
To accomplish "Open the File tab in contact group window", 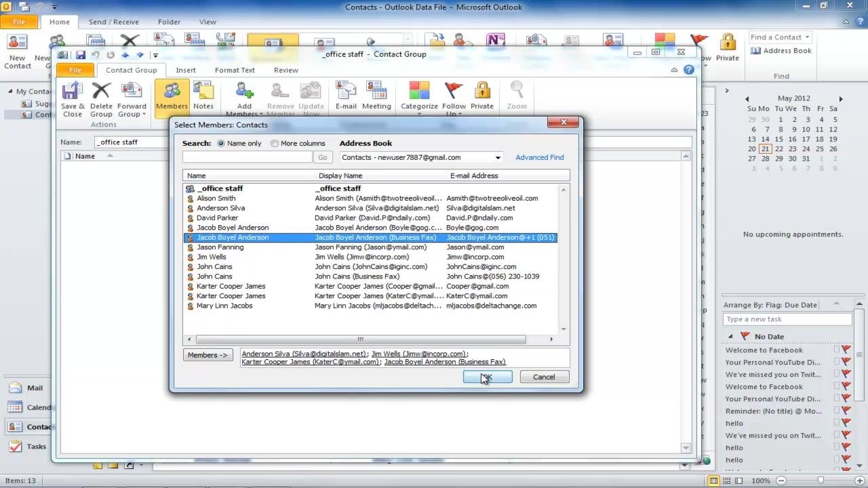I will (75, 70).
